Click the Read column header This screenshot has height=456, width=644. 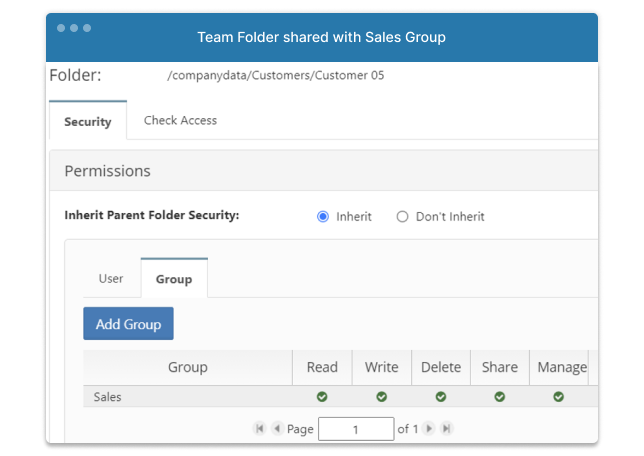pos(322,367)
